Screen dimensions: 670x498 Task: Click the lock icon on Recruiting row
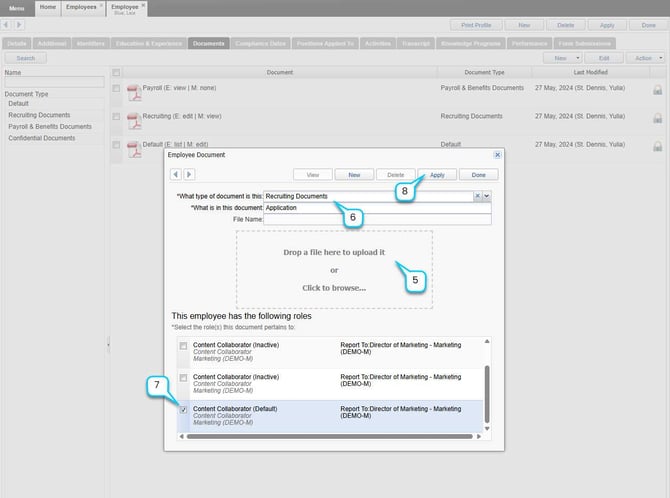(x=657, y=118)
